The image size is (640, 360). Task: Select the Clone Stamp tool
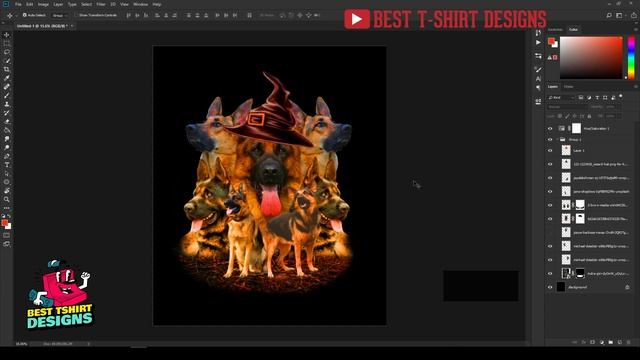coord(7,104)
